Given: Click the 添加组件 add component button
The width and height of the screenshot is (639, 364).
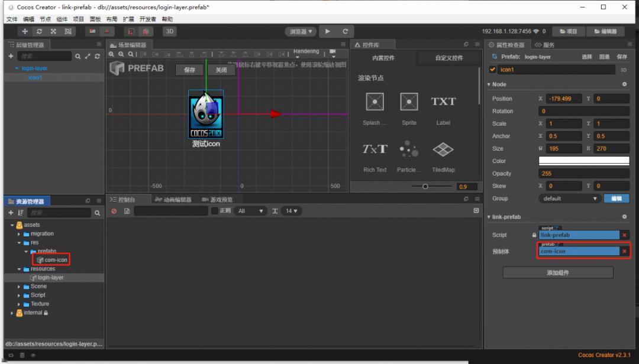Looking at the screenshot, I should click(557, 273).
